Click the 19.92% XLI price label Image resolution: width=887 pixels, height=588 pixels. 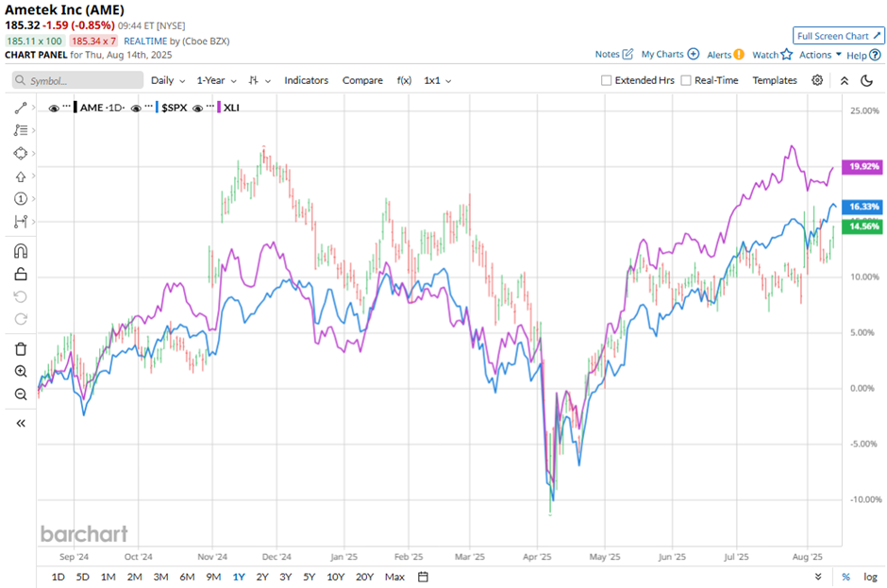[862, 166]
